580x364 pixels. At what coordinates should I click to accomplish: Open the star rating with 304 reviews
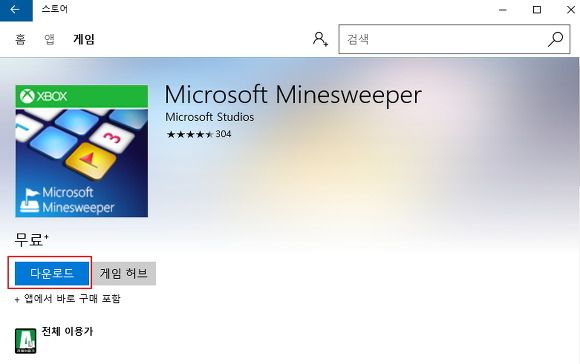[199, 134]
